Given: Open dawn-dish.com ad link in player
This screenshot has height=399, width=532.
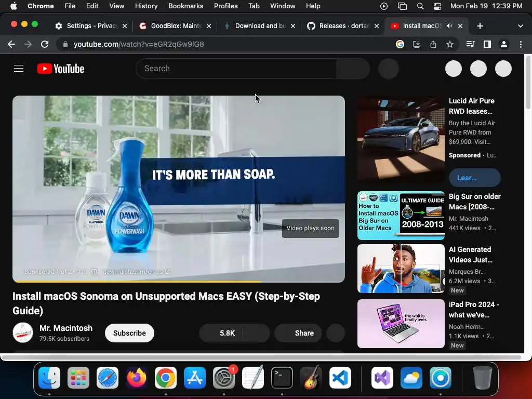Looking at the screenshot, I should click(136, 272).
